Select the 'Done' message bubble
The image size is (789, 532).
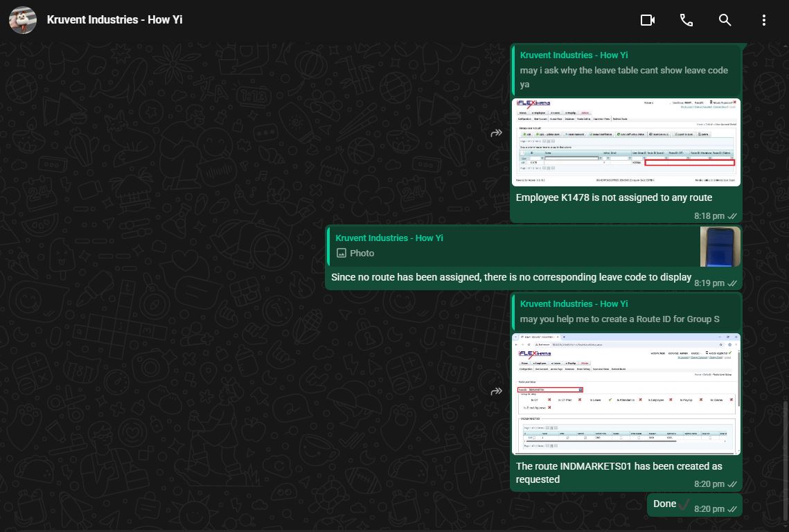pos(694,505)
